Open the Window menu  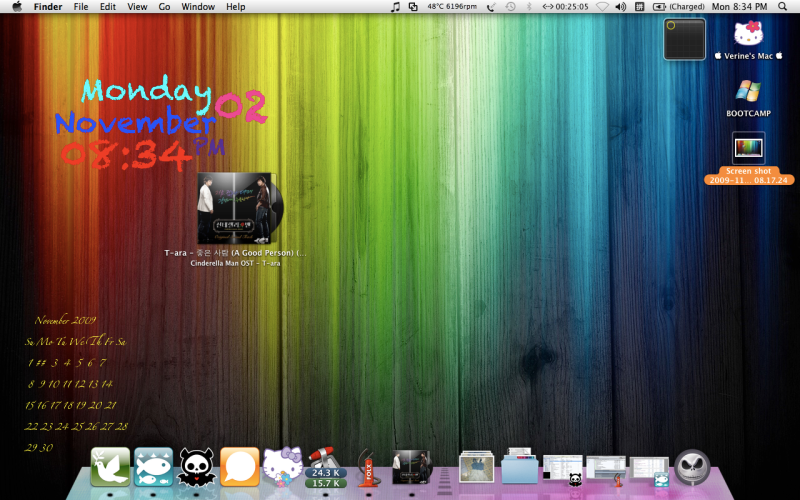pyautogui.click(x=198, y=7)
